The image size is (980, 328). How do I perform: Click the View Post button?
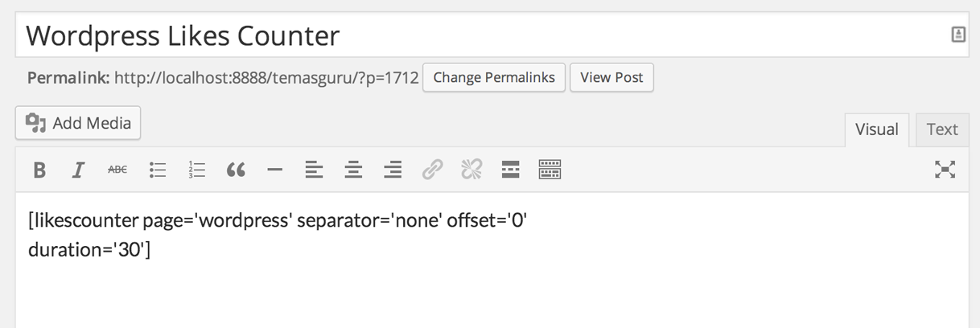[x=611, y=78]
